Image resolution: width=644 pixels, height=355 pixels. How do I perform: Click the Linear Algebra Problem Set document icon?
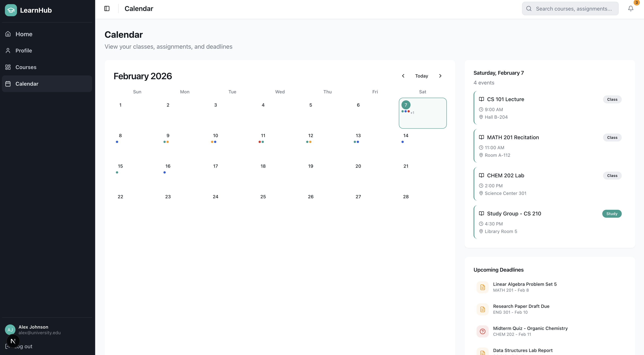coord(482,287)
